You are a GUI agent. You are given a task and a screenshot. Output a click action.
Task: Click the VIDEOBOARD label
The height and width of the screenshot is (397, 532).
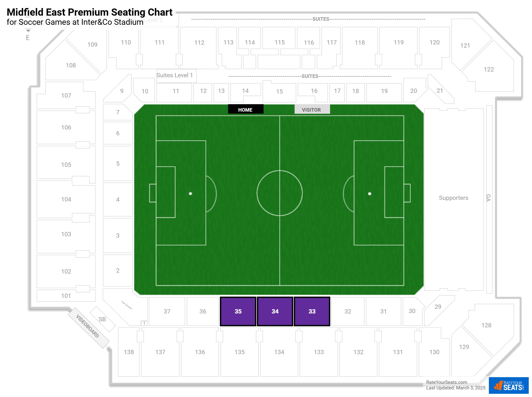tap(88, 326)
